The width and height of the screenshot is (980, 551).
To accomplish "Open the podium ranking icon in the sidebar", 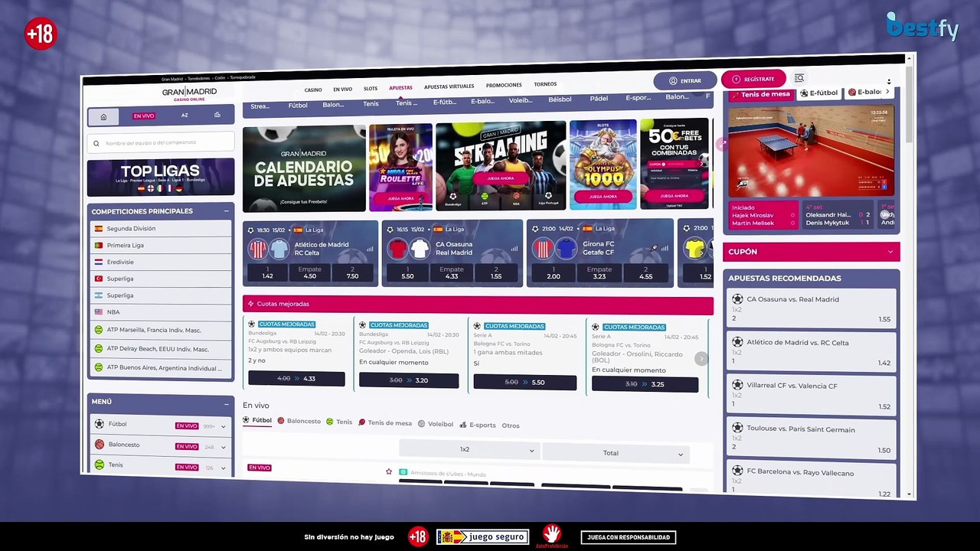I will click(217, 115).
